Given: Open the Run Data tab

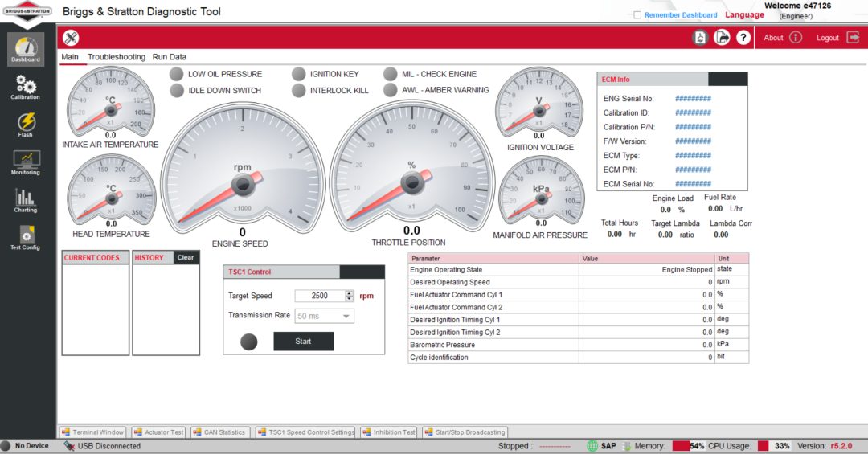Looking at the screenshot, I should 170,57.
